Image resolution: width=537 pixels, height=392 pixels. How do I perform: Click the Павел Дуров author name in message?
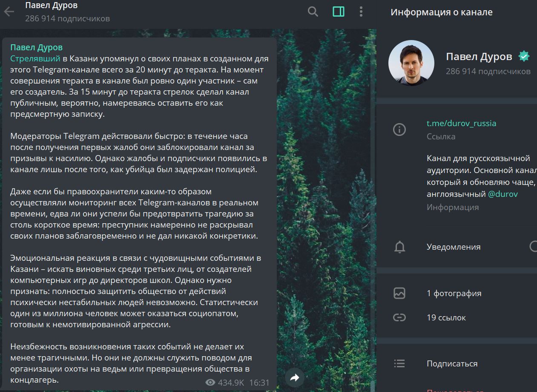point(36,47)
